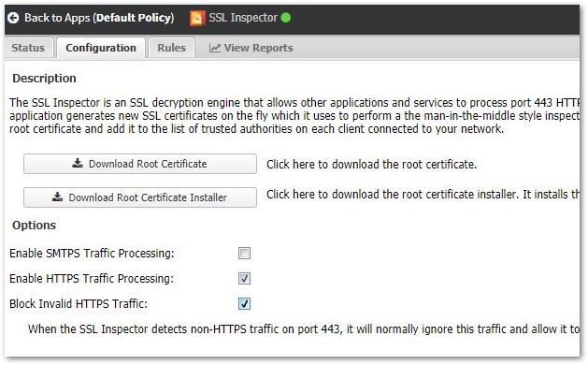Select the Configuration tab

tap(101, 48)
